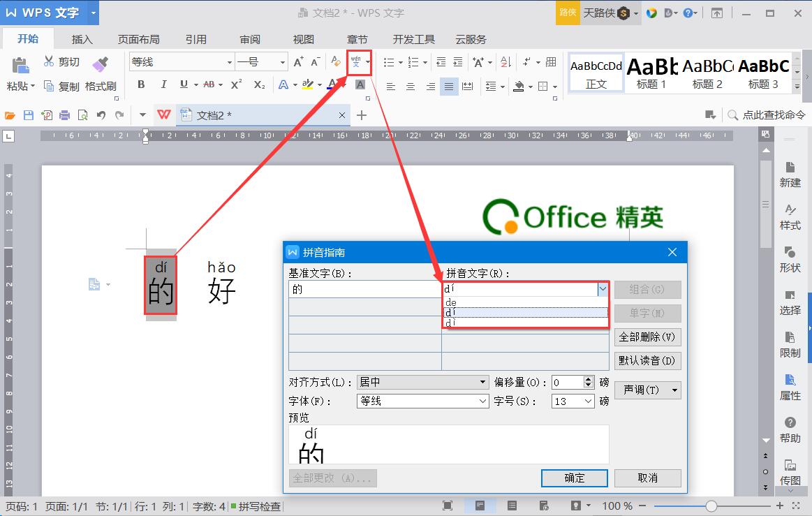
Task: Apply the 标题 1 style
Action: (651, 73)
